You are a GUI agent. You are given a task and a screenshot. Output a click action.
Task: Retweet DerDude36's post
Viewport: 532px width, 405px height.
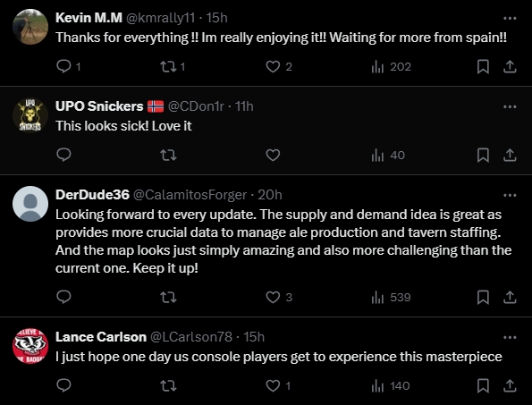168,297
